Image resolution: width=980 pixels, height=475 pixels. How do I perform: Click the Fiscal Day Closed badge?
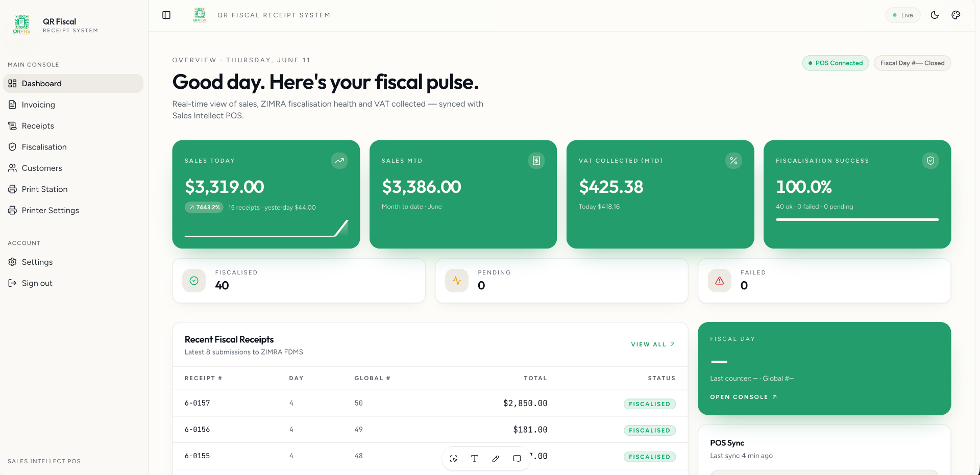(x=912, y=63)
